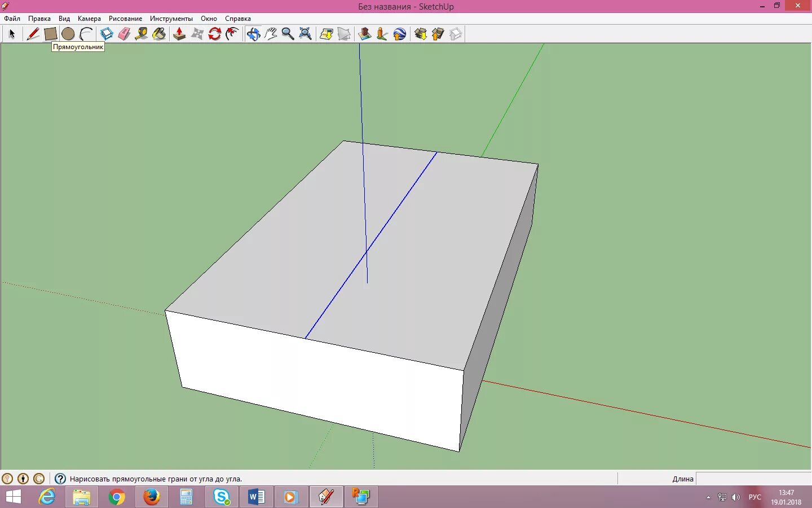Click the volume speaker tray icon
Viewport: 812px width, 508px height.
(735, 497)
